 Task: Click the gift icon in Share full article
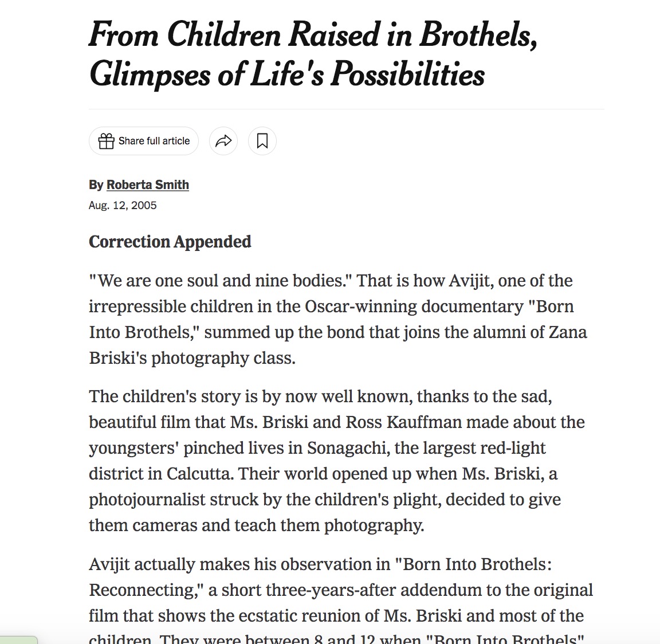coord(107,141)
